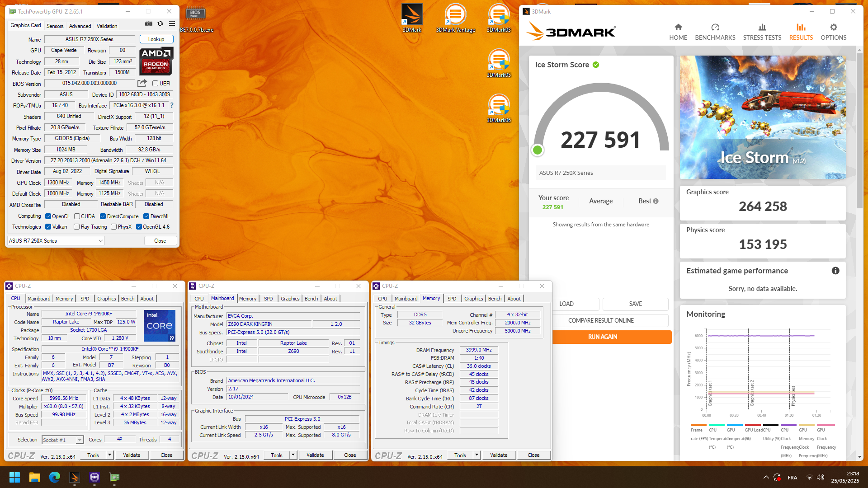This screenshot has height=488, width=868.
Task: Toggle DirectCompute checkbox
Action: coord(103,216)
